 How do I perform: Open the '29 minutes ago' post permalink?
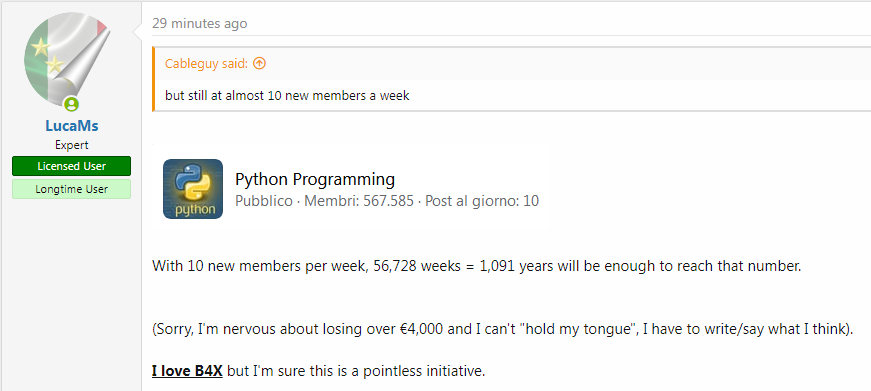[x=200, y=23]
